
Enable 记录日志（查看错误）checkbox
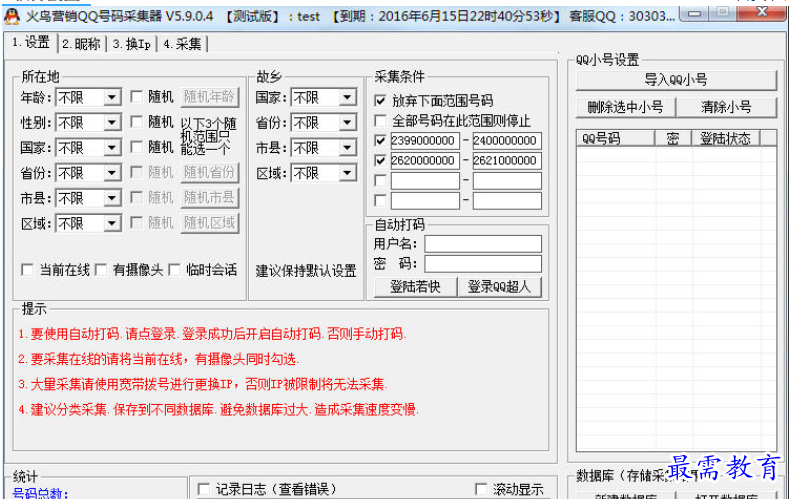click(204, 489)
